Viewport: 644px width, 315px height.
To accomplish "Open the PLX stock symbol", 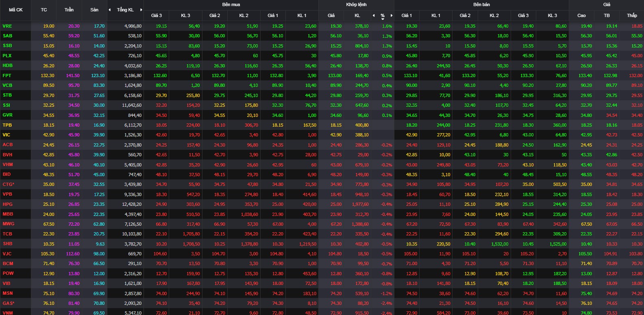I will coord(7,56).
